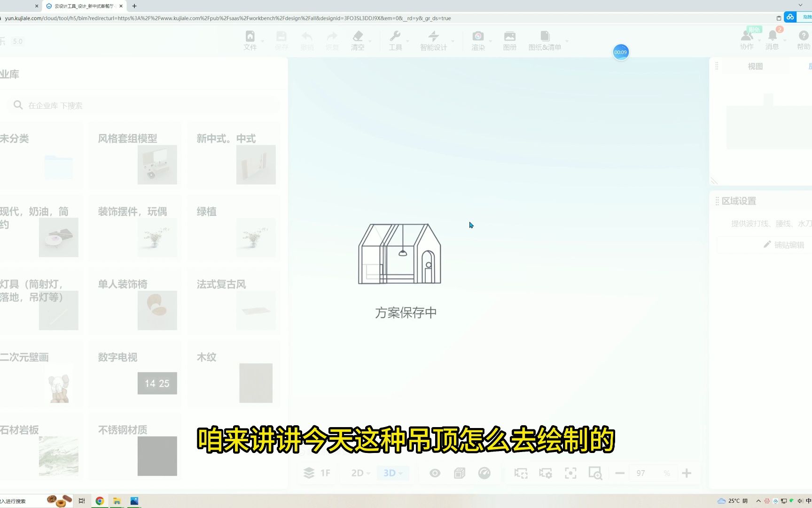The width and height of the screenshot is (812, 508).
Task: Select the 云设计工具 browser tab
Action: (x=84, y=6)
